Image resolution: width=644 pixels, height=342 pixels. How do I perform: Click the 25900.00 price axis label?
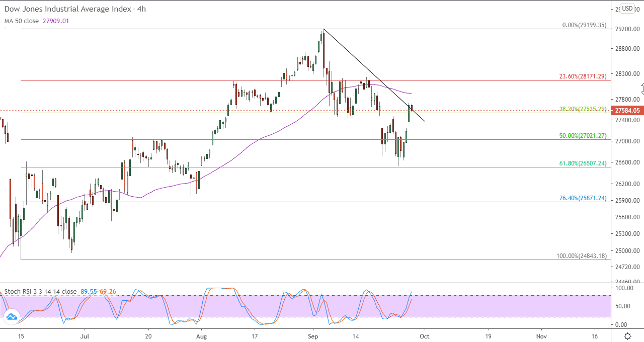click(x=627, y=201)
